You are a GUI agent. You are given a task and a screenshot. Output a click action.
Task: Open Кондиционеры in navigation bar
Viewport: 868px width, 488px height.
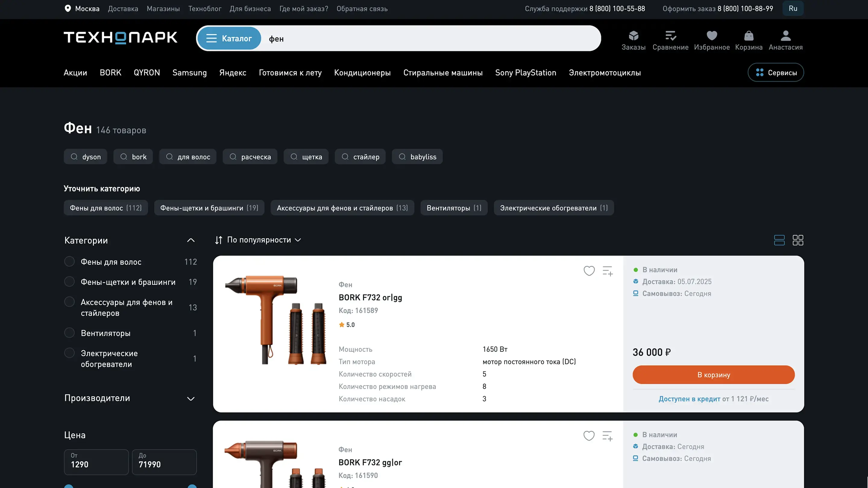(362, 73)
